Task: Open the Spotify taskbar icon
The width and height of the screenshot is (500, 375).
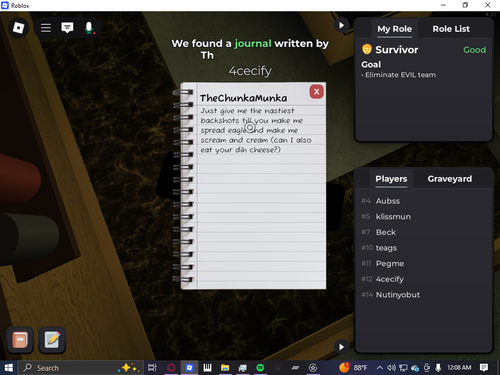Action: pyautogui.click(x=260, y=368)
